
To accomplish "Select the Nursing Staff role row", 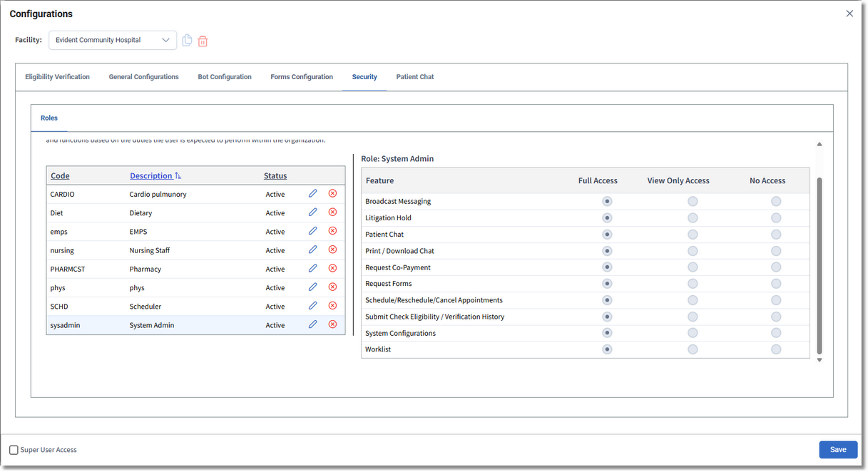I will point(195,250).
